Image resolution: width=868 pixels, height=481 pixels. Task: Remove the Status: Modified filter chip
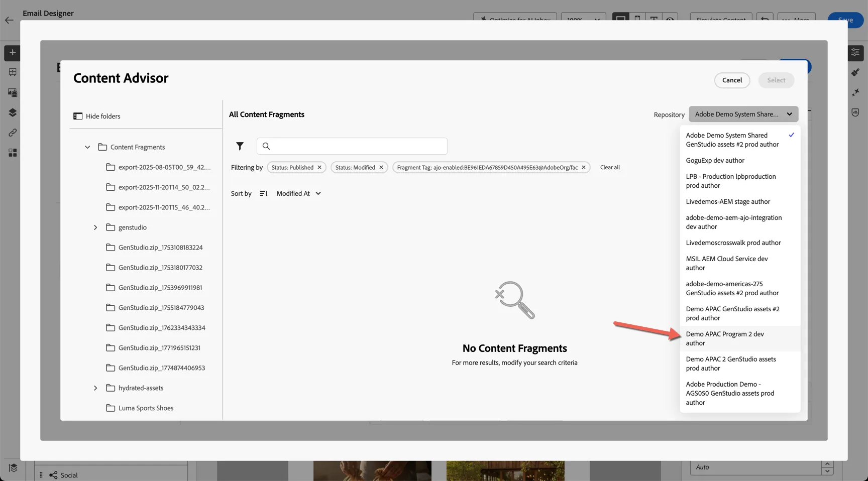coord(381,167)
